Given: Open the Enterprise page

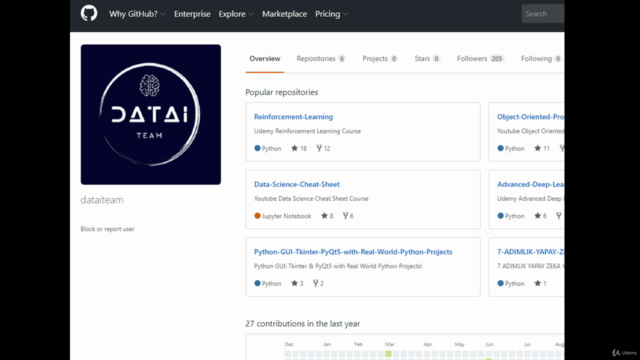Looking at the screenshot, I should coord(192,14).
